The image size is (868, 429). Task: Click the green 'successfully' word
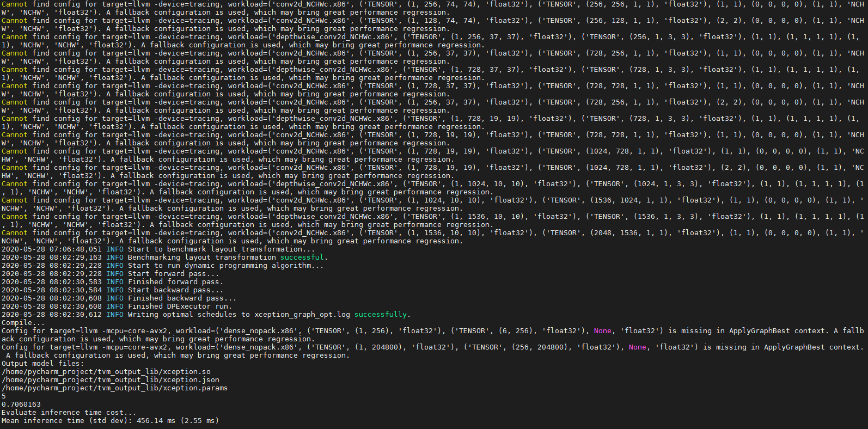(380, 315)
